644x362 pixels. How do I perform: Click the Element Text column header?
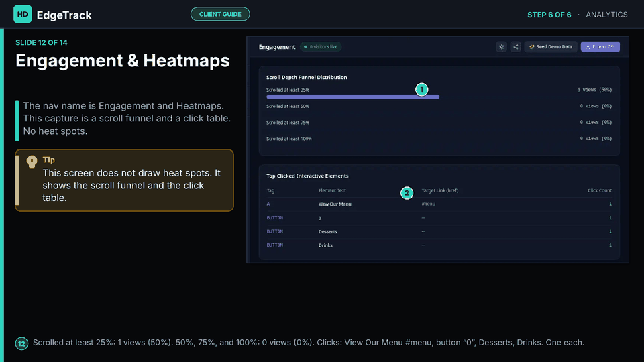click(332, 190)
